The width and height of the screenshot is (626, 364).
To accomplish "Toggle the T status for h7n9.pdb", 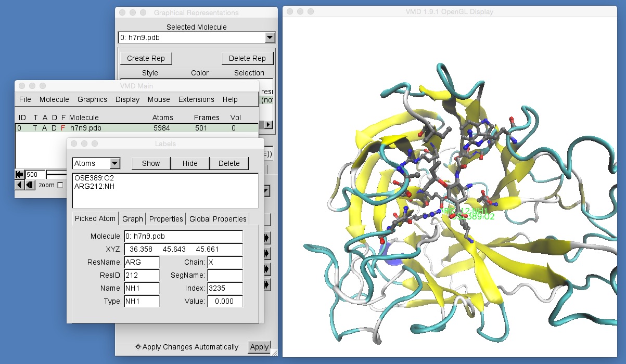I will click(35, 128).
